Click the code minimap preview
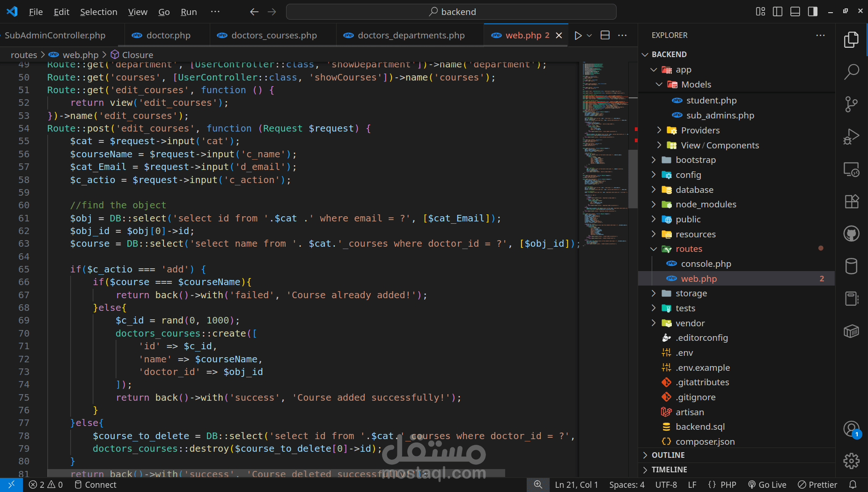 [x=604, y=154]
